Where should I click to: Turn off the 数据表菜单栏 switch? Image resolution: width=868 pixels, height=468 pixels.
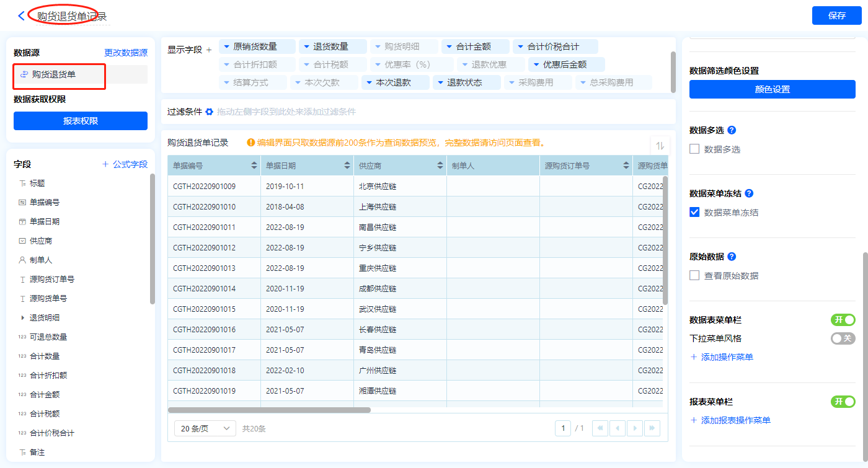click(843, 320)
